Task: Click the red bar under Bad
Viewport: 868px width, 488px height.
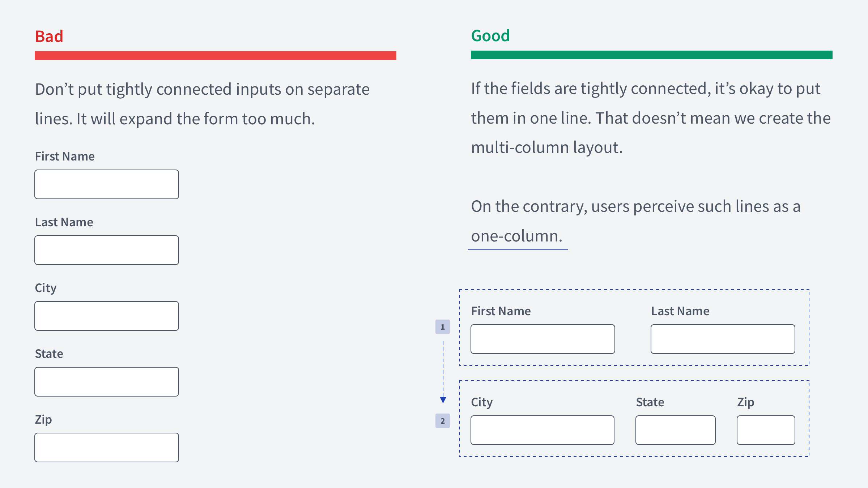Action: coord(215,56)
